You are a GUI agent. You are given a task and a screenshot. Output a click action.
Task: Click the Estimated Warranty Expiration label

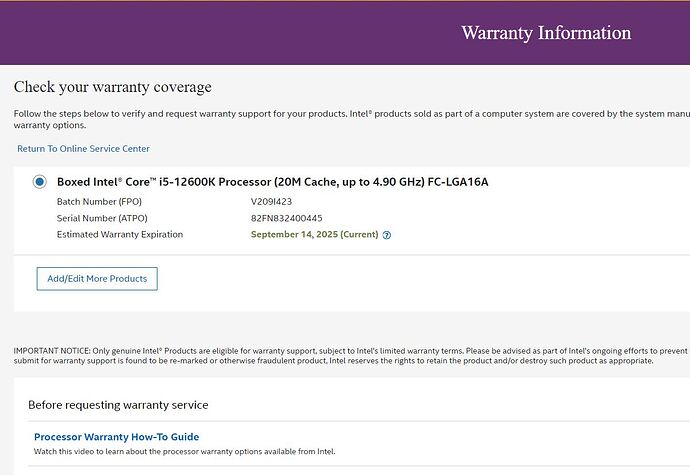click(120, 235)
